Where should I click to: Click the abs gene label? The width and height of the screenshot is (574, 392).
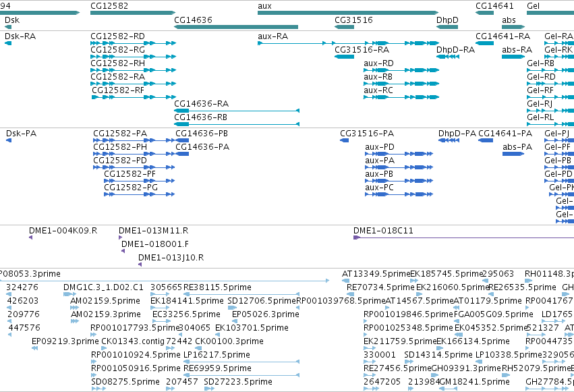(509, 20)
